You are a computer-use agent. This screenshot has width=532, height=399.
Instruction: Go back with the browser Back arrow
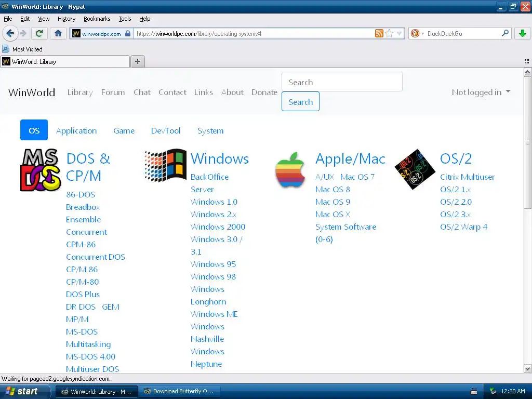tap(10, 33)
